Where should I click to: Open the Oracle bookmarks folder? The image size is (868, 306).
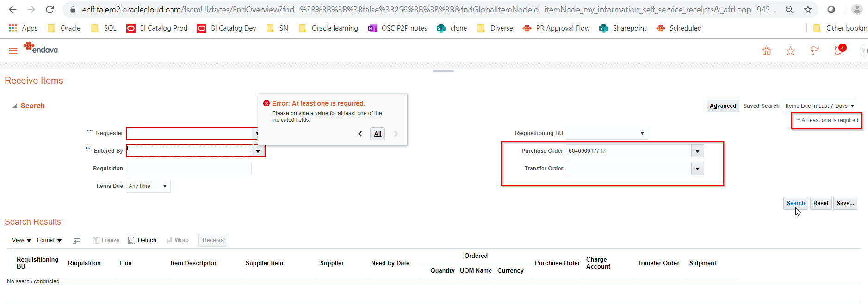click(64, 28)
